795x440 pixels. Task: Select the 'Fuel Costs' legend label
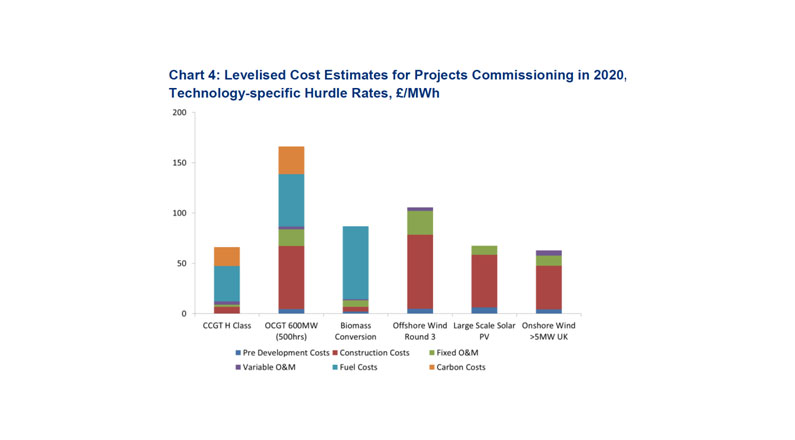point(358,368)
